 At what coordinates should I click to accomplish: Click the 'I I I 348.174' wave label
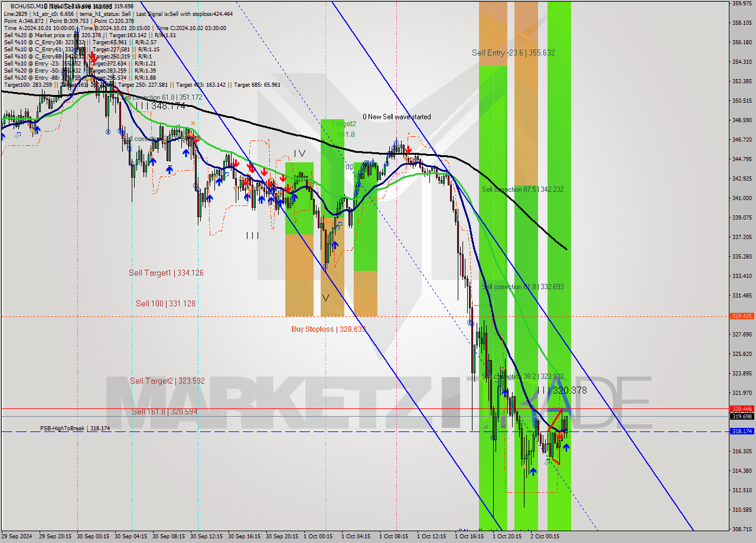160,106
